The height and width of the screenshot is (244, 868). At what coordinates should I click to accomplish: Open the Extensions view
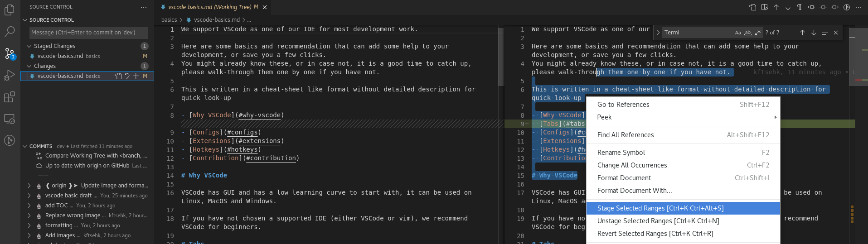(10, 97)
